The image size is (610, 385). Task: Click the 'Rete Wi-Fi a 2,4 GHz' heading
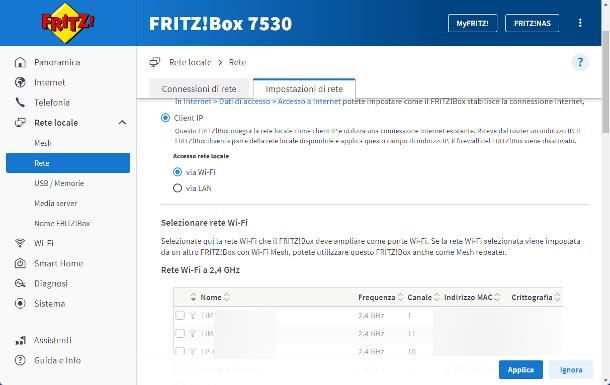pyautogui.click(x=200, y=270)
